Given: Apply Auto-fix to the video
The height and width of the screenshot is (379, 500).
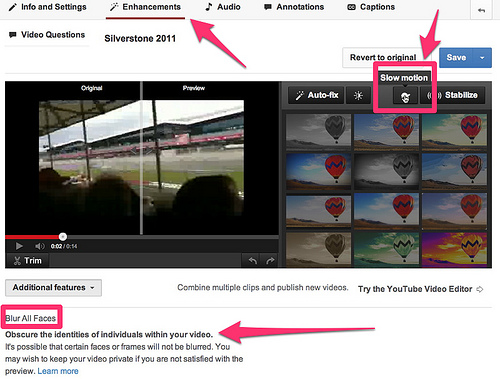Looking at the screenshot, I should (x=316, y=95).
